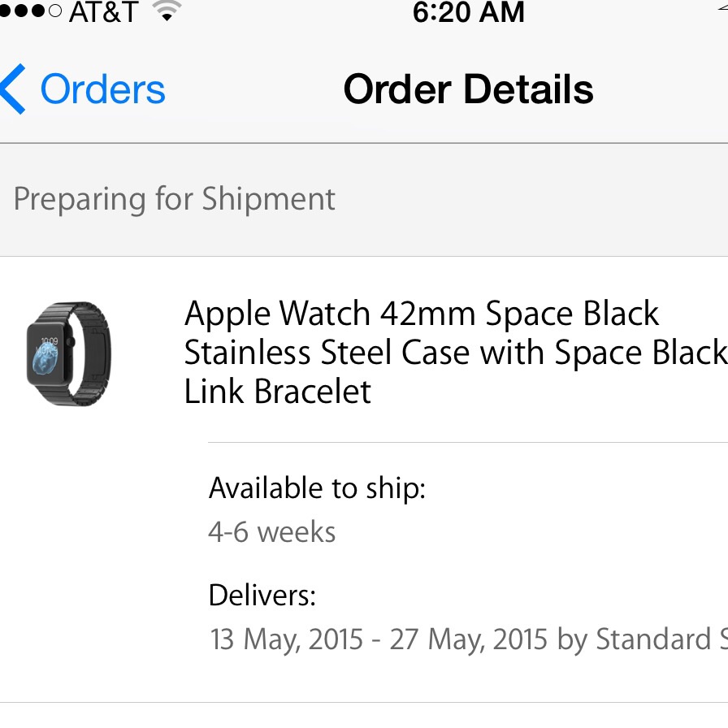Tap the link bracelet band in image

pos(92,353)
